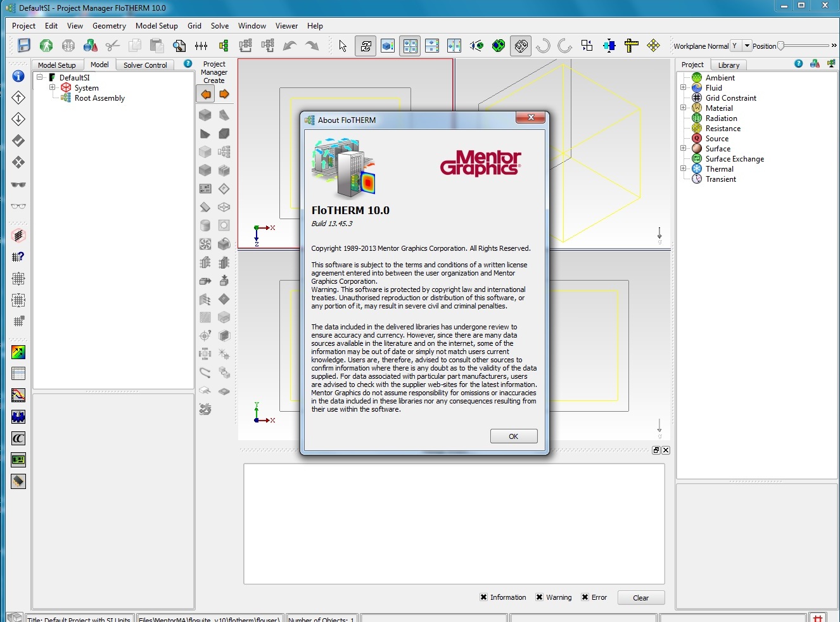The width and height of the screenshot is (840, 622).
Task: Click the fan create icon in palette
Action: tap(205, 244)
